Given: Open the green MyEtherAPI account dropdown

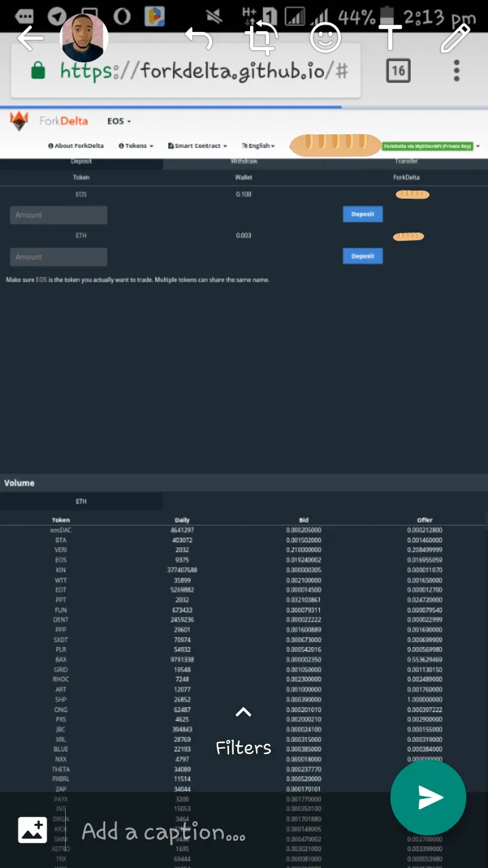Looking at the screenshot, I should [x=431, y=146].
